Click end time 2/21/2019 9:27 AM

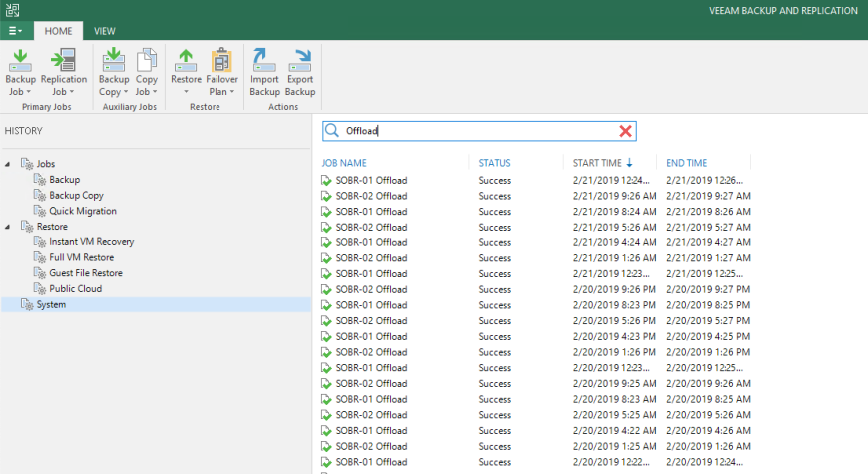click(708, 196)
